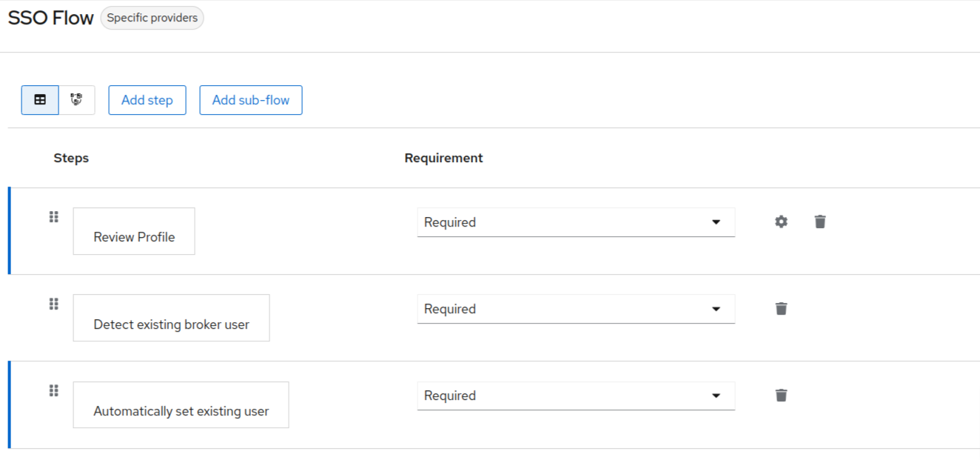The width and height of the screenshot is (980, 474).
Task: Grab Detect existing broker user drag handle
Action: pos(54,304)
